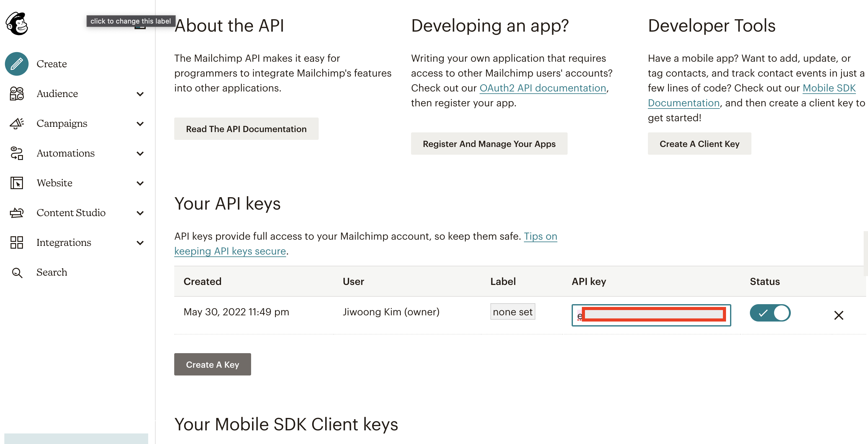
Task: Click the Website sidebar icon
Action: (17, 183)
